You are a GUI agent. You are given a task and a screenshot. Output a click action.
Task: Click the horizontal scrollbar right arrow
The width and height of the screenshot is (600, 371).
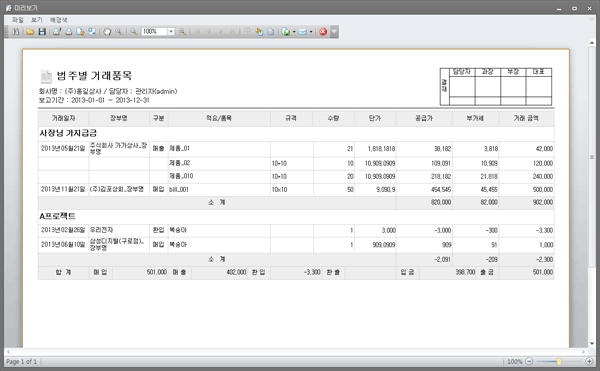(584, 352)
